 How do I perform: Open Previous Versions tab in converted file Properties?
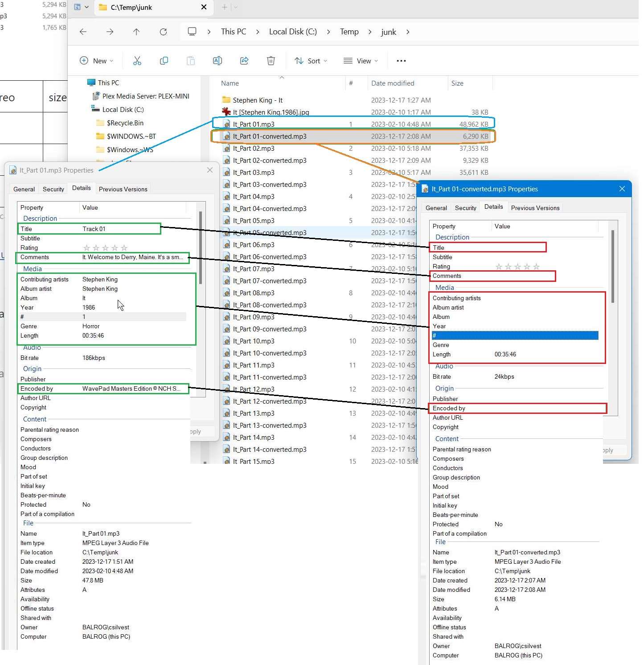pos(535,208)
